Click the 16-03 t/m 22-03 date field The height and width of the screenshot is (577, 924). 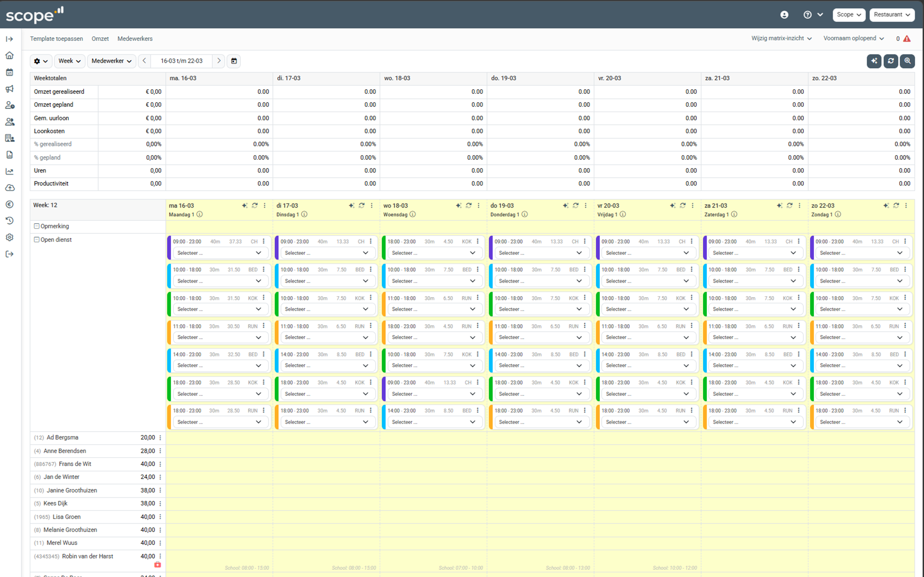coord(181,61)
